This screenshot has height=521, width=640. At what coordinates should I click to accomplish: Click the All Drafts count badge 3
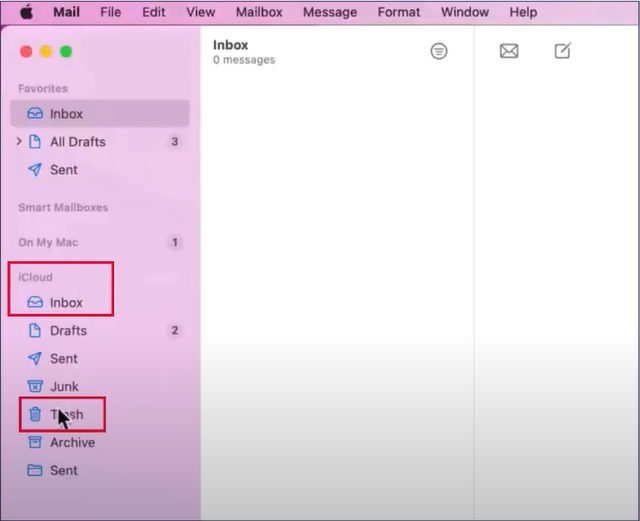[175, 142]
